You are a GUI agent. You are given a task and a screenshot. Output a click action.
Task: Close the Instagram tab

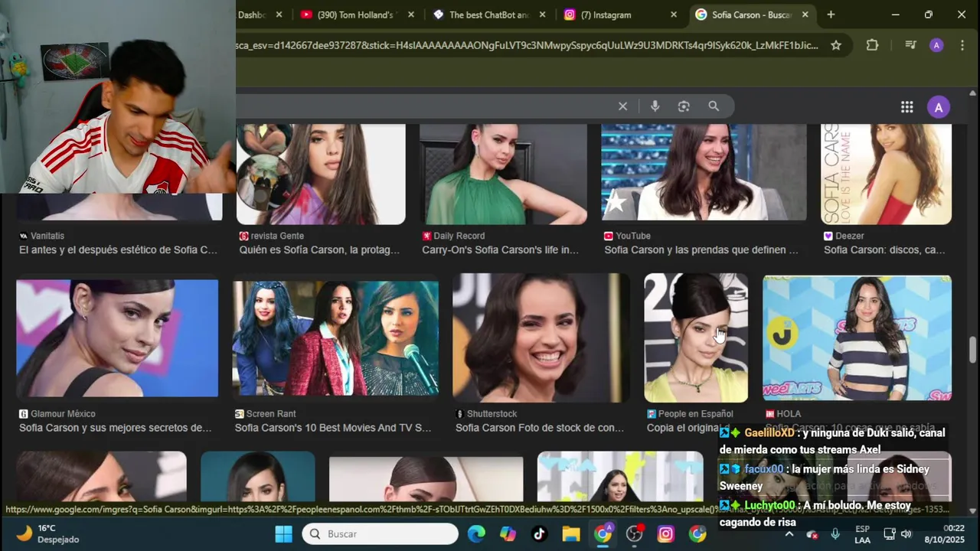[x=674, y=15]
